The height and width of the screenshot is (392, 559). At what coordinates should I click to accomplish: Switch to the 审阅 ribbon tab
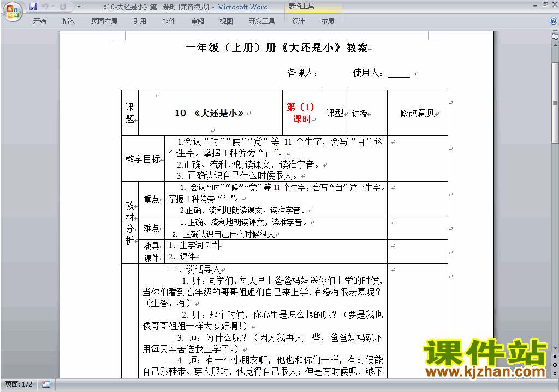(x=198, y=21)
